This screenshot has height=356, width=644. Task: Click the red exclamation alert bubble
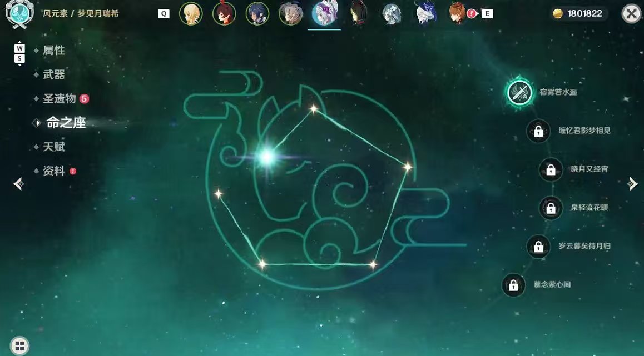tap(472, 13)
